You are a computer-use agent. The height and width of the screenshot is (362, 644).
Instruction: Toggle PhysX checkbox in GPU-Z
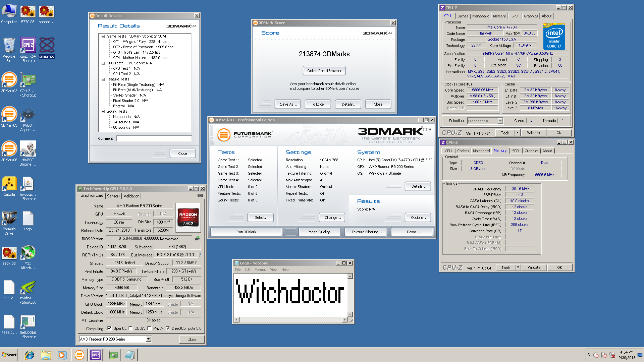149,328
